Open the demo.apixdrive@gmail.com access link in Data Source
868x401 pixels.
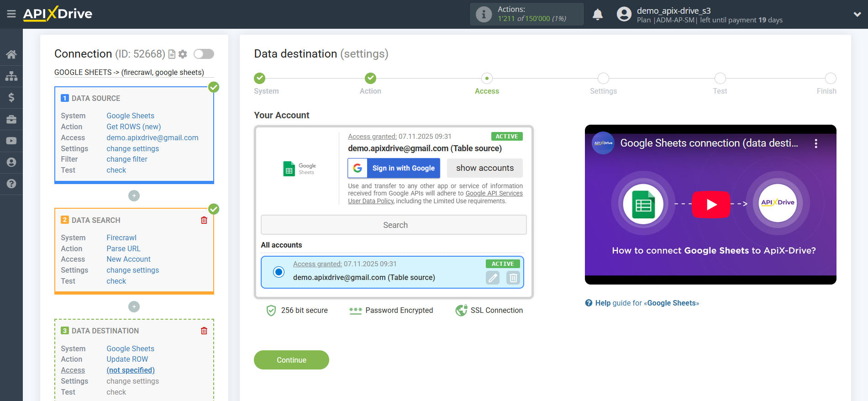coord(153,137)
